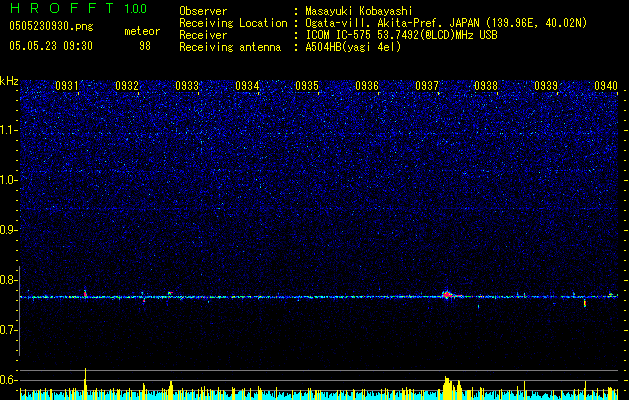Click the version number 1.0.0
This screenshot has width=629, height=400.
pos(135,9)
